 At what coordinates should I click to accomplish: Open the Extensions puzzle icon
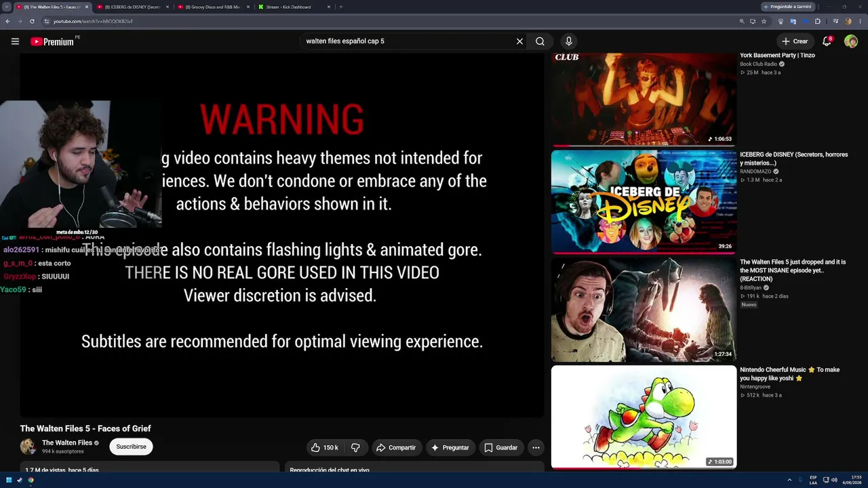click(818, 21)
